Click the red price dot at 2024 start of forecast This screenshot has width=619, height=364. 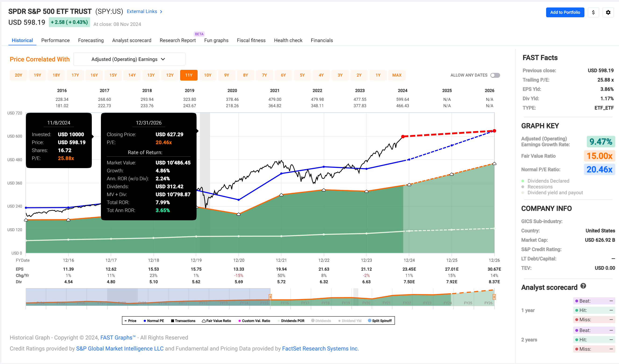point(403,136)
